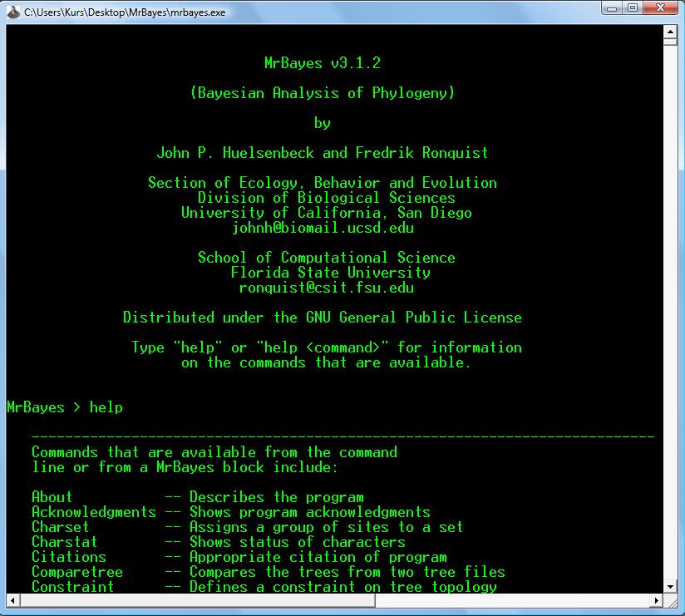
Task: Click the email ronquist@csit.fsu.edu
Action: (327, 288)
